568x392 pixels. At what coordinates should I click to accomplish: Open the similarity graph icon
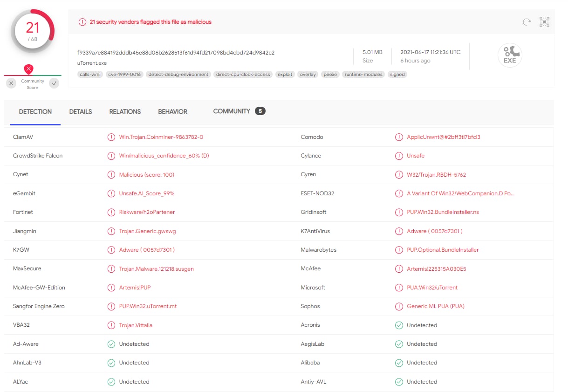(544, 22)
